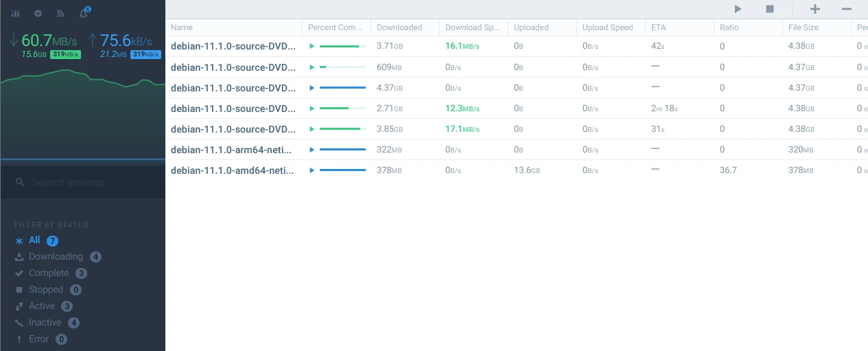Click the 31s ETA value
This screenshot has width=868, height=351.
658,129
